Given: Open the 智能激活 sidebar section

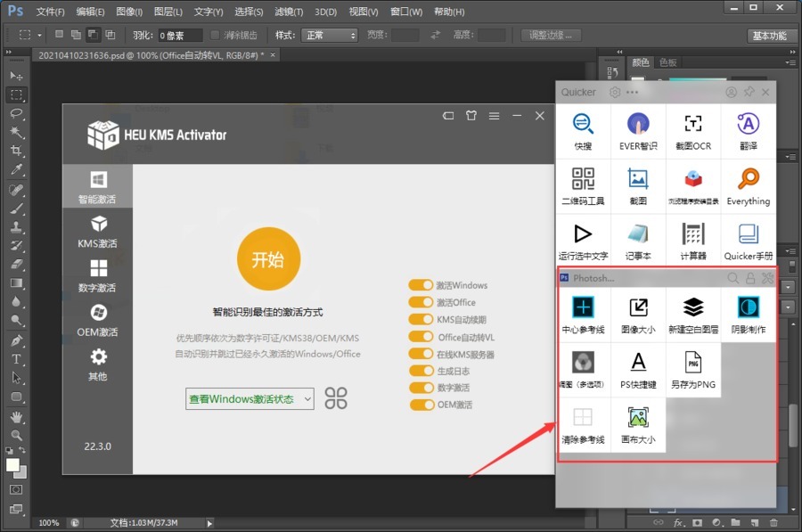Looking at the screenshot, I should (98, 186).
